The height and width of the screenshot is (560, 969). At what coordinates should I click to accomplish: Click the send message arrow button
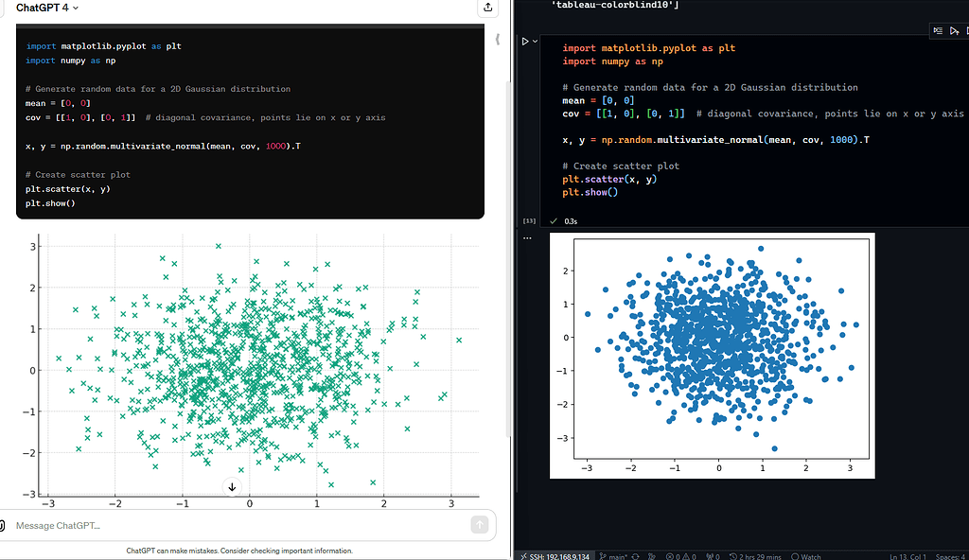click(482, 525)
